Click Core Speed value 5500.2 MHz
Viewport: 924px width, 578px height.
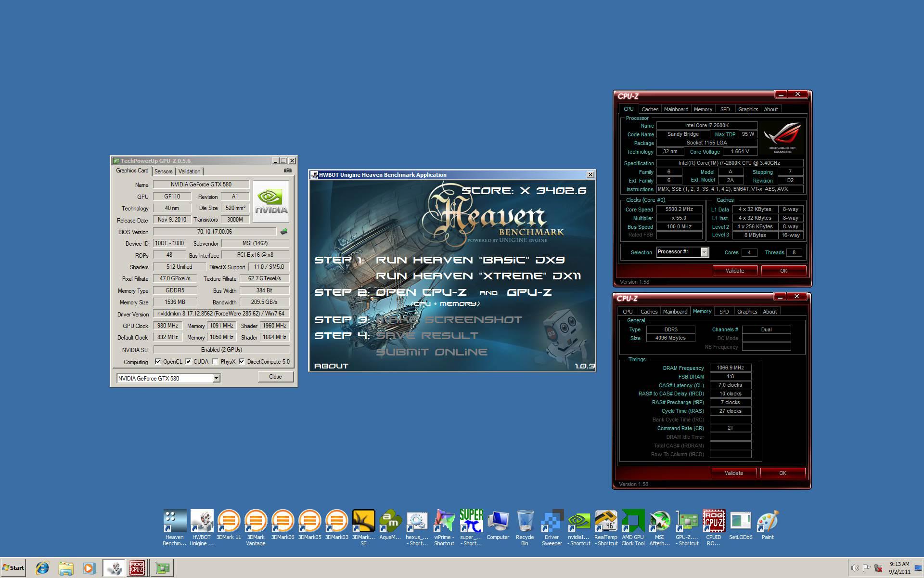[x=679, y=210]
